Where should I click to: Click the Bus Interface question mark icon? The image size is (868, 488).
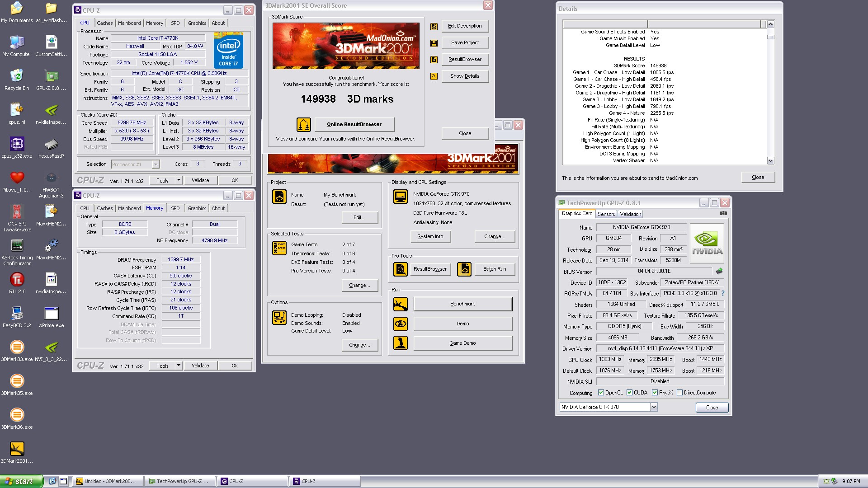tap(723, 293)
